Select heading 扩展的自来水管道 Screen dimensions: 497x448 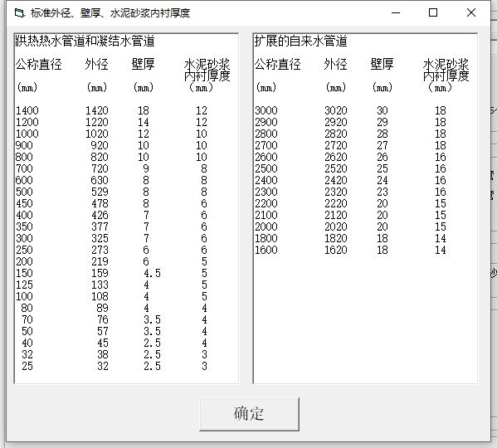pyautogui.click(x=301, y=41)
